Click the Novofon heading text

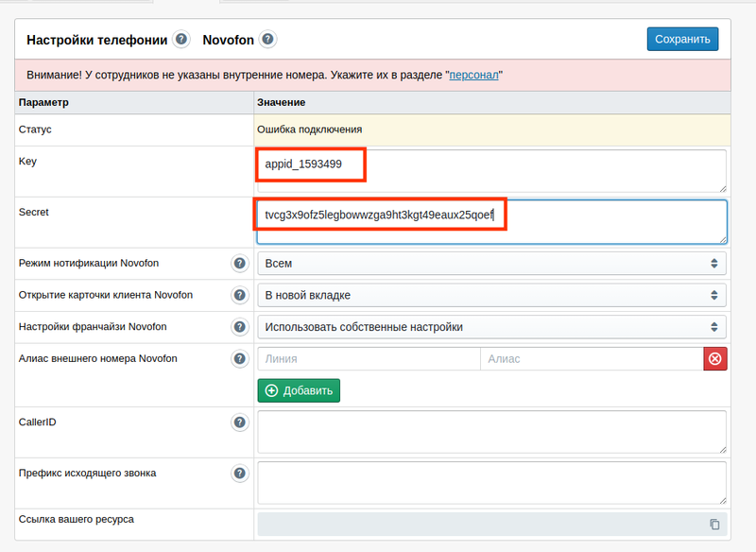point(228,40)
